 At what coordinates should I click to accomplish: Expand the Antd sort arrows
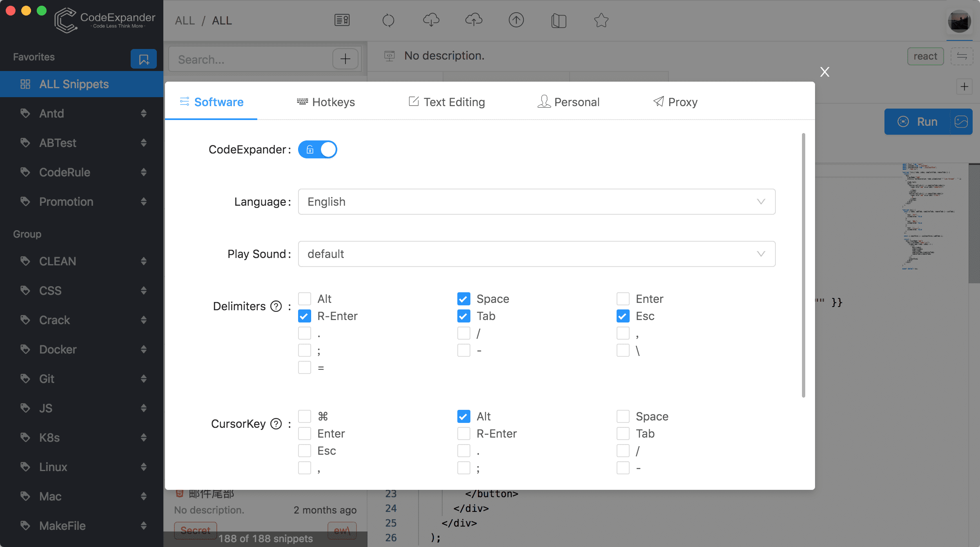pyautogui.click(x=144, y=113)
